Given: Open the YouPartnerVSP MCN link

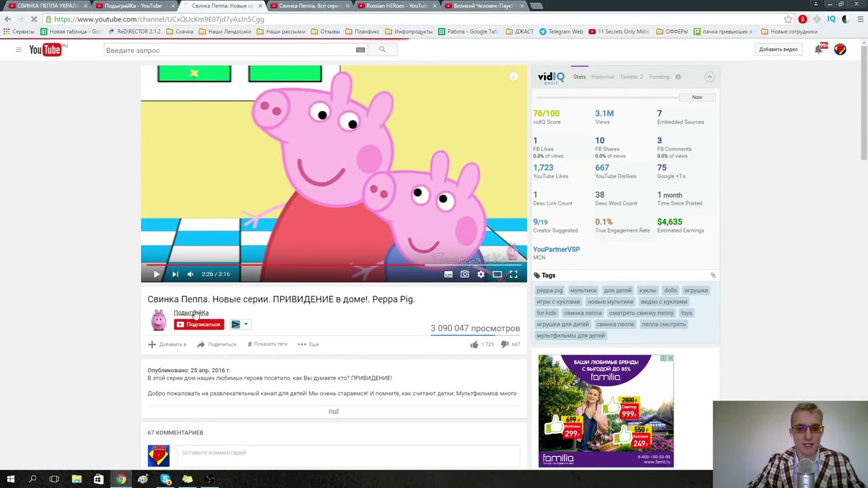Looking at the screenshot, I should [x=556, y=249].
